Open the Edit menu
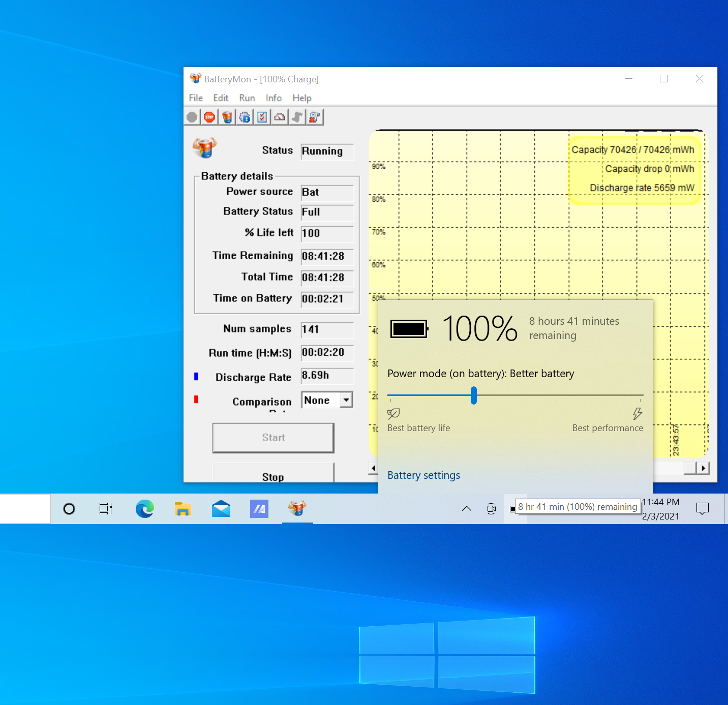Viewport: 728px width, 705px height. [221, 98]
